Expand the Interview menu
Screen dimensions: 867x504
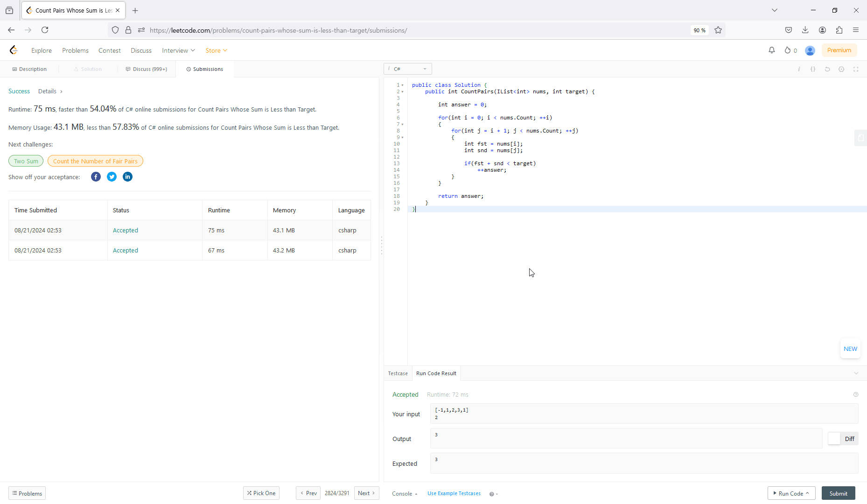coord(178,50)
